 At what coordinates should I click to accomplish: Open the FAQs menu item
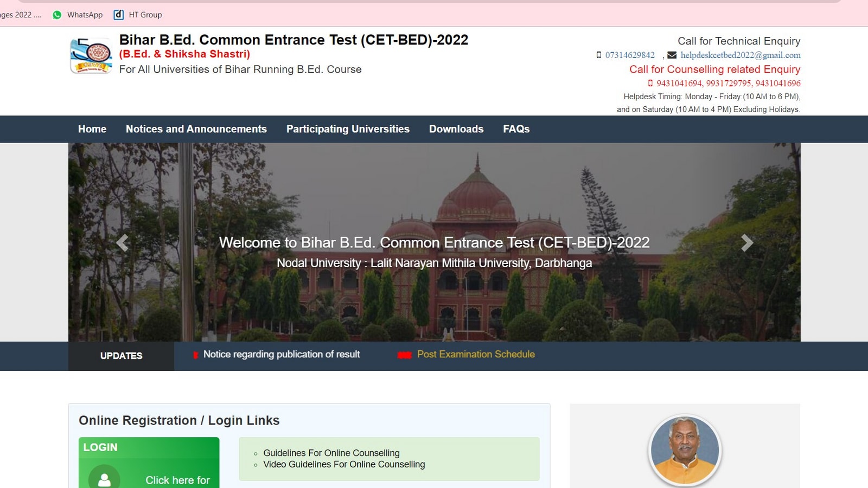tap(516, 129)
